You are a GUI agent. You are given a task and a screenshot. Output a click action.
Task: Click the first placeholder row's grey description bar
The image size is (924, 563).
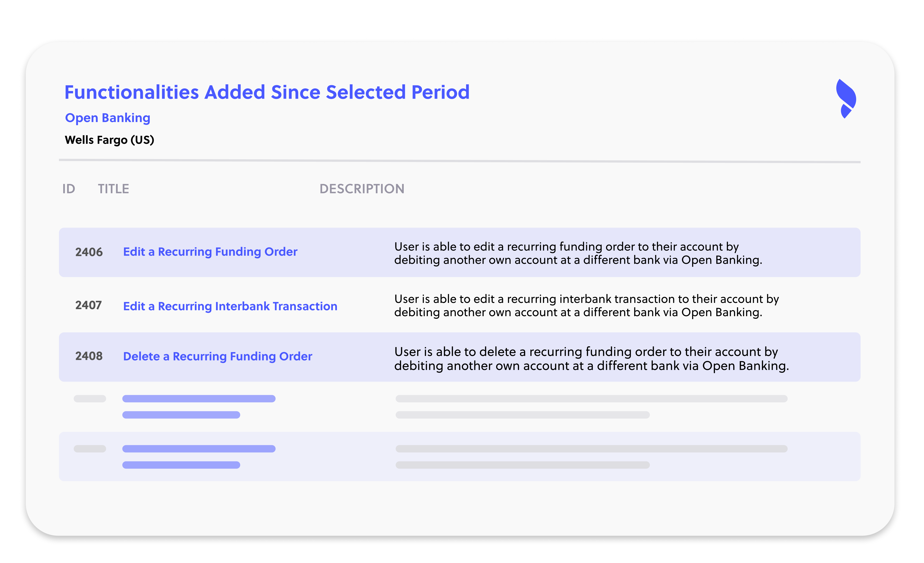591,399
